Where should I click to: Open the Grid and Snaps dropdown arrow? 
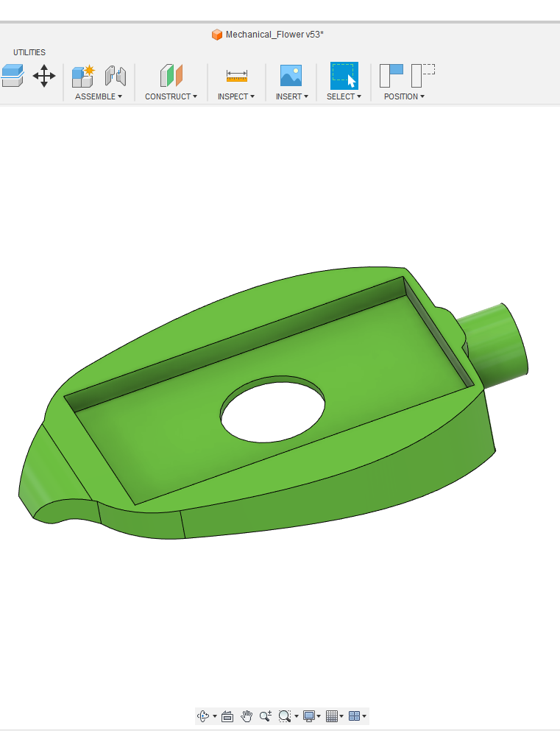pyautogui.click(x=341, y=716)
